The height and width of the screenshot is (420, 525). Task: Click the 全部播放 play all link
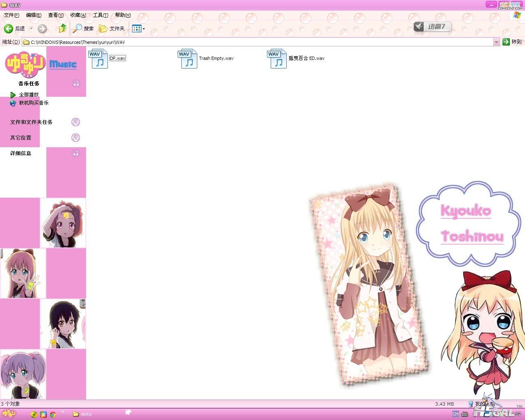pos(29,95)
